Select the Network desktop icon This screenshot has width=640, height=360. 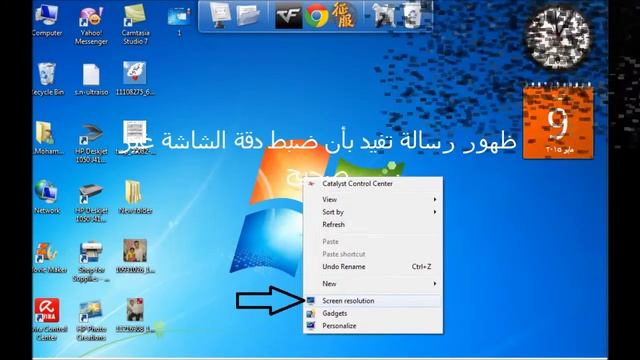47,197
